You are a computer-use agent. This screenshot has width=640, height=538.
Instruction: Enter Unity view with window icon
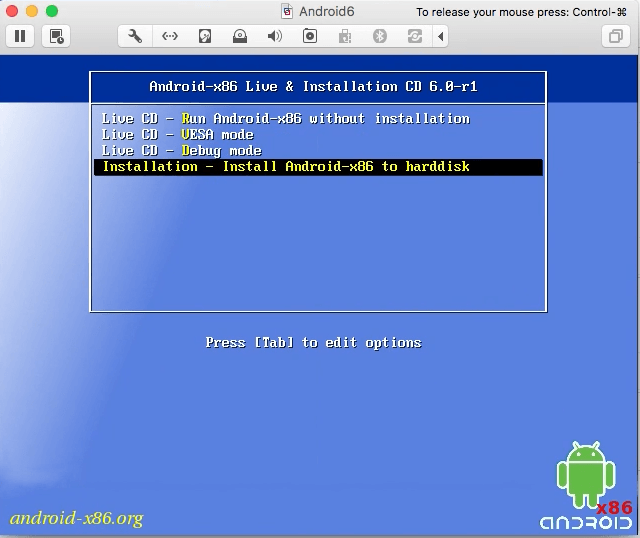pos(616,36)
